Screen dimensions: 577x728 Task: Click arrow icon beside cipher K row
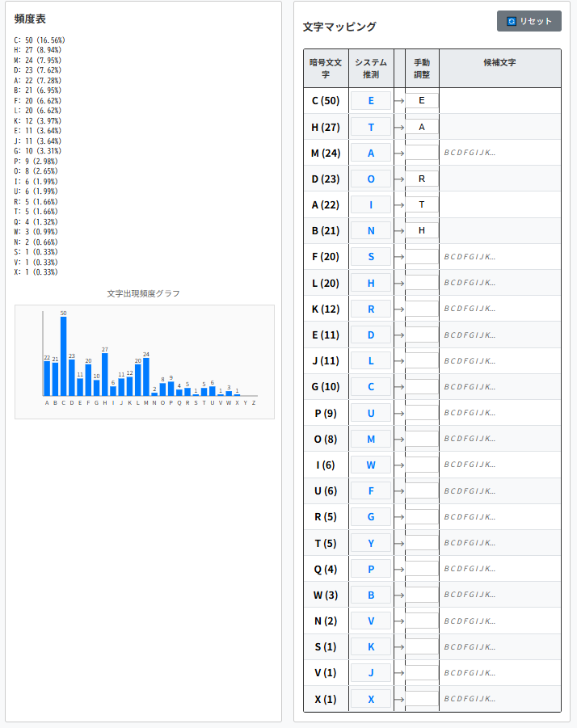[x=399, y=309]
